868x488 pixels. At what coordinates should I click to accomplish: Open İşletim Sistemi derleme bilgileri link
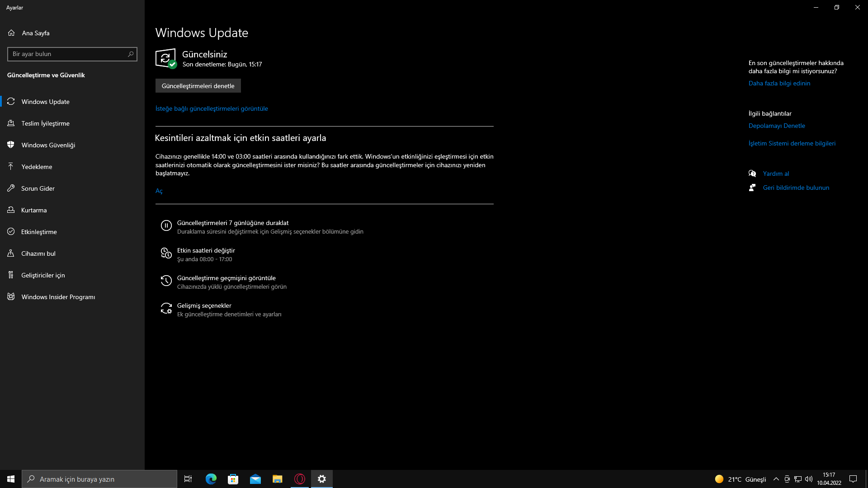coord(792,143)
